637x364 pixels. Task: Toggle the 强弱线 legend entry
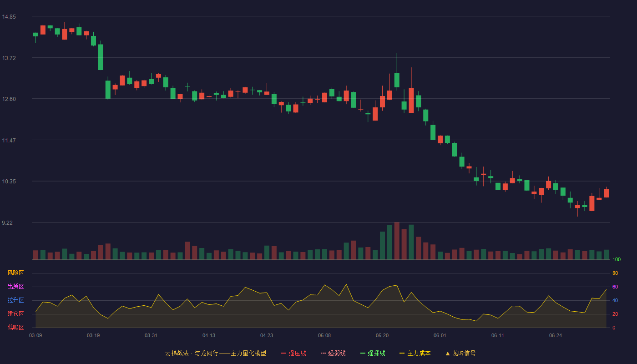coord(333,353)
